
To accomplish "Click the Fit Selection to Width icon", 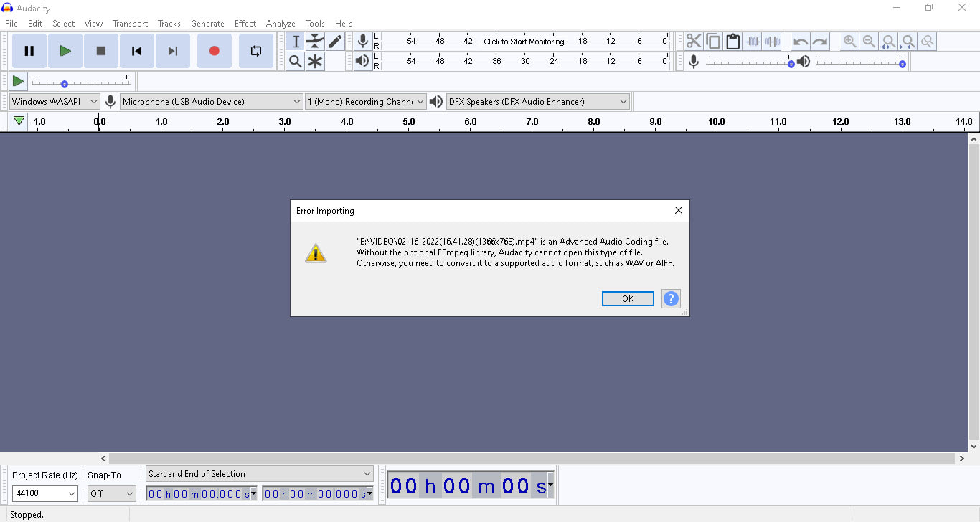I will tap(888, 42).
